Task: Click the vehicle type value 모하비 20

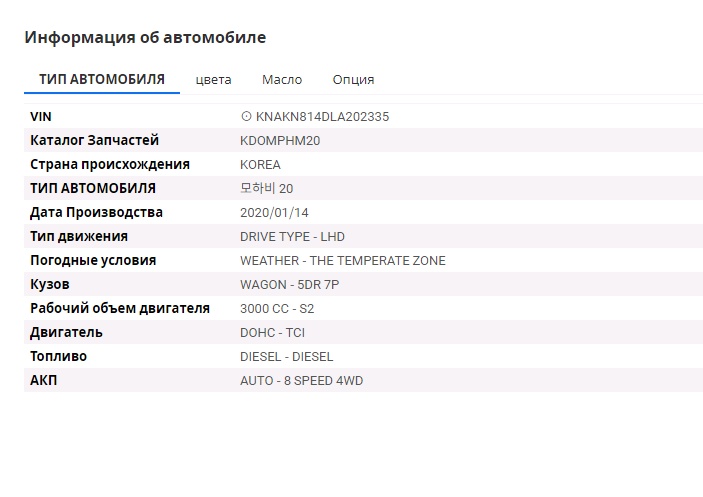Action: (267, 188)
